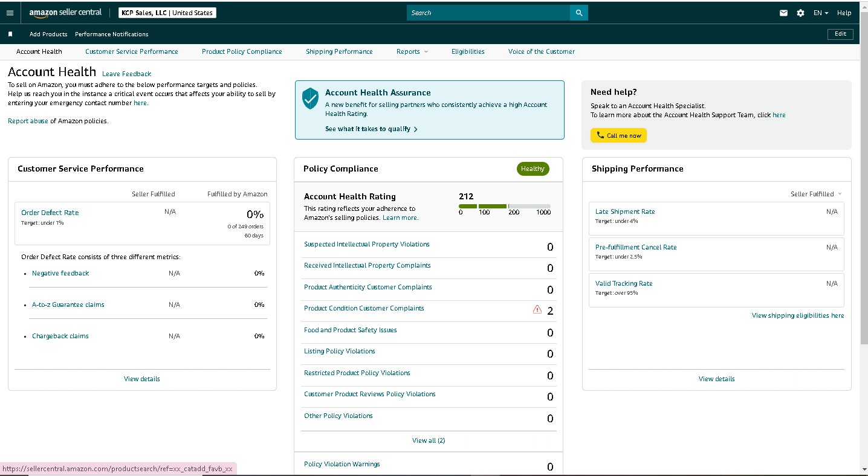Click the emergency contact number 'here' link
Image resolution: width=868 pixels, height=476 pixels.
(x=140, y=103)
